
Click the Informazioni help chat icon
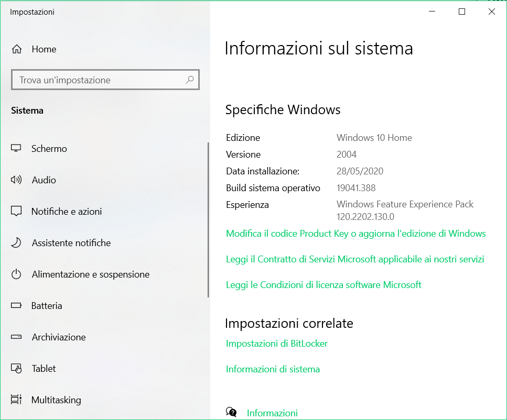pos(231,412)
